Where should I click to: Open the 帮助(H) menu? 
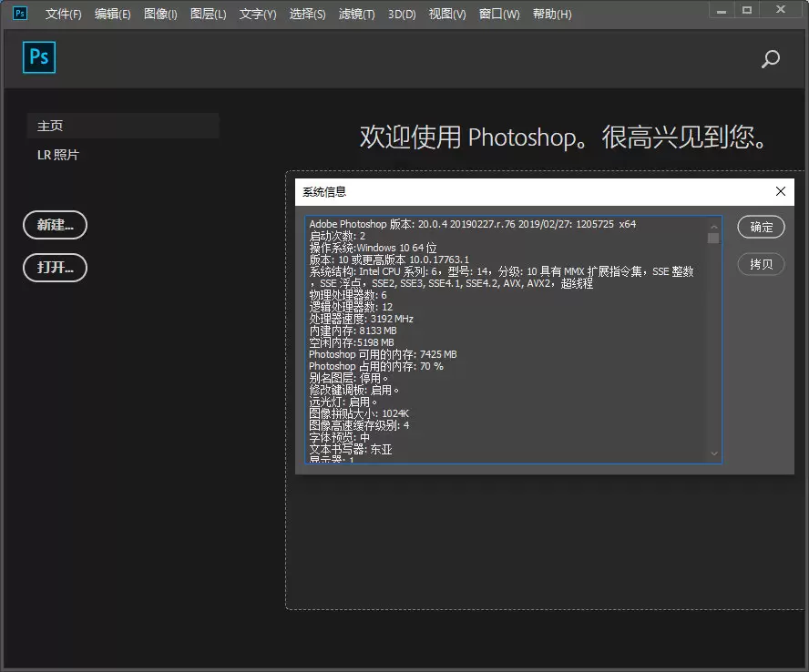[x=552, y=14]
